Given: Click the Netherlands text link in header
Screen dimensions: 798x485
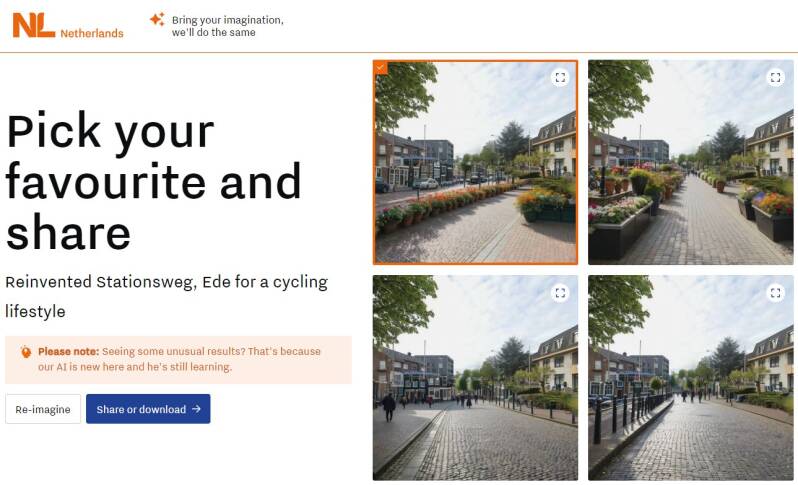Looking at the screenshot, I should click(92, 33).
